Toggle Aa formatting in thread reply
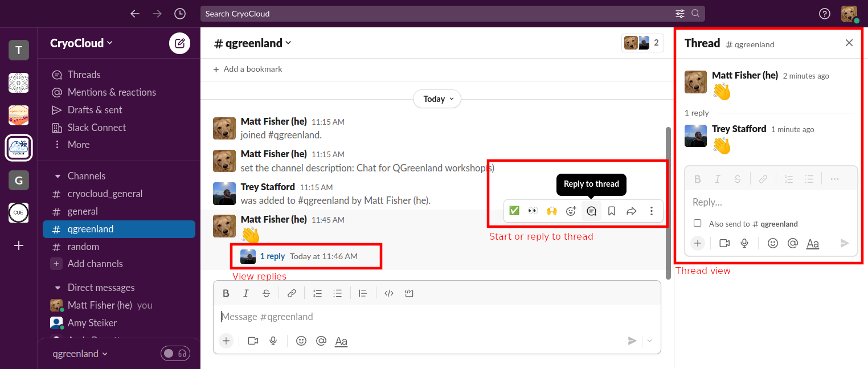The image size is (868, 369). point(812,243)
